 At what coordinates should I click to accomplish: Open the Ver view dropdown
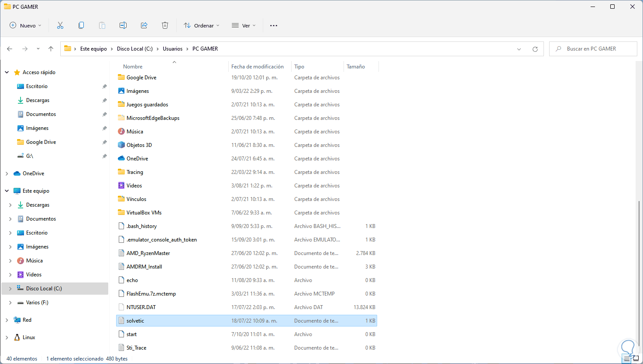point(244,26)
